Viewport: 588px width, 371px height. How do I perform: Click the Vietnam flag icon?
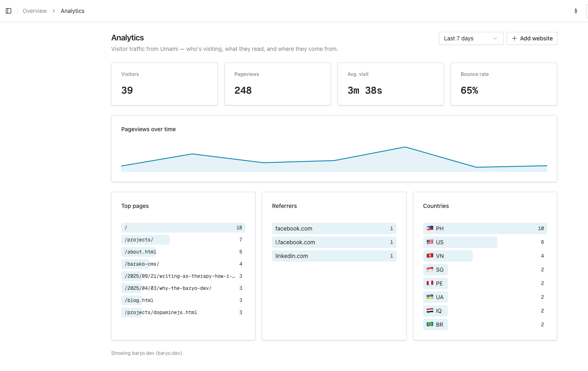(430, 256)
